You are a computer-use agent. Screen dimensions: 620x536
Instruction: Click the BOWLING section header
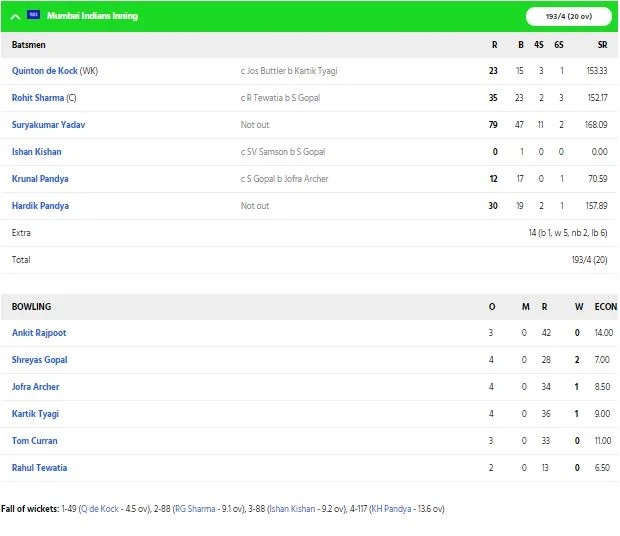tap(31, 307)
